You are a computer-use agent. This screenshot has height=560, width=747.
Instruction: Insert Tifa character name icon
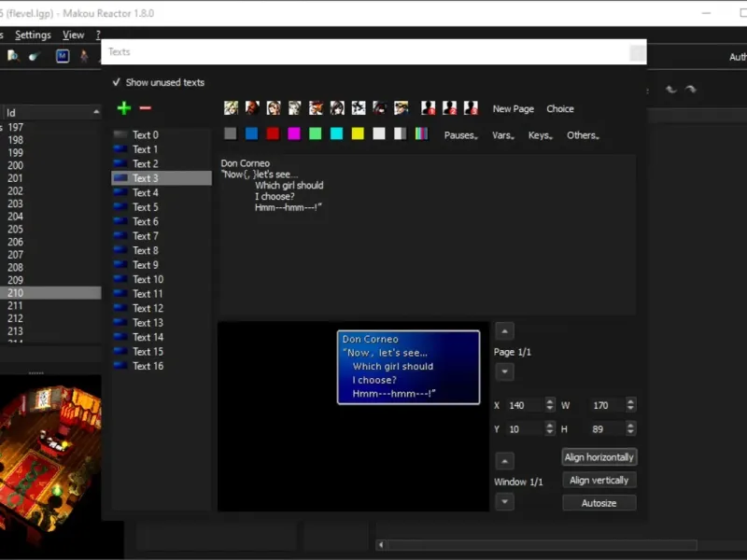(274, 108)
